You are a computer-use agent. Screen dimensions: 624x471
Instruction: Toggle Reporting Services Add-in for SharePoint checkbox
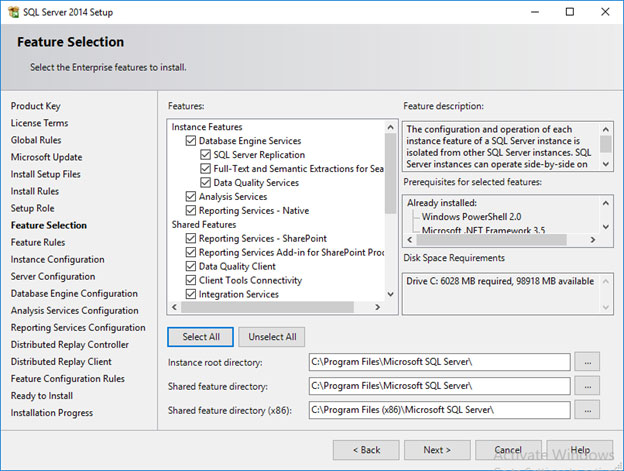pos(191,252)
